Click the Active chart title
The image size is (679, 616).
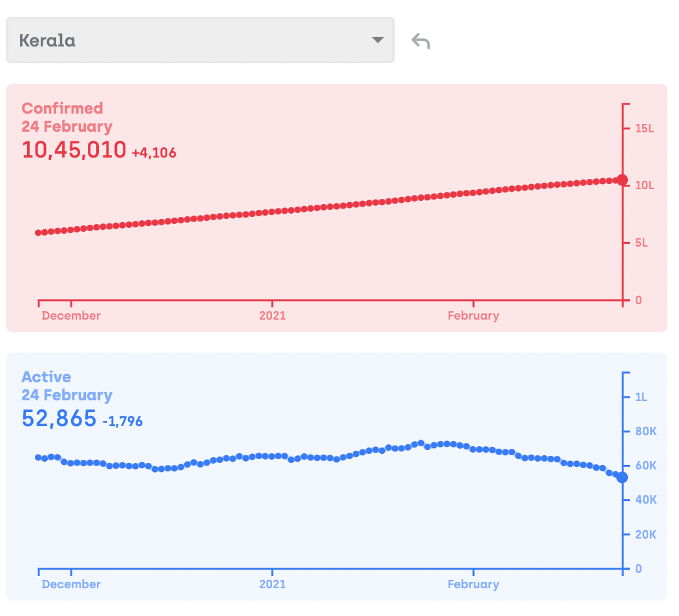(47, 377)
